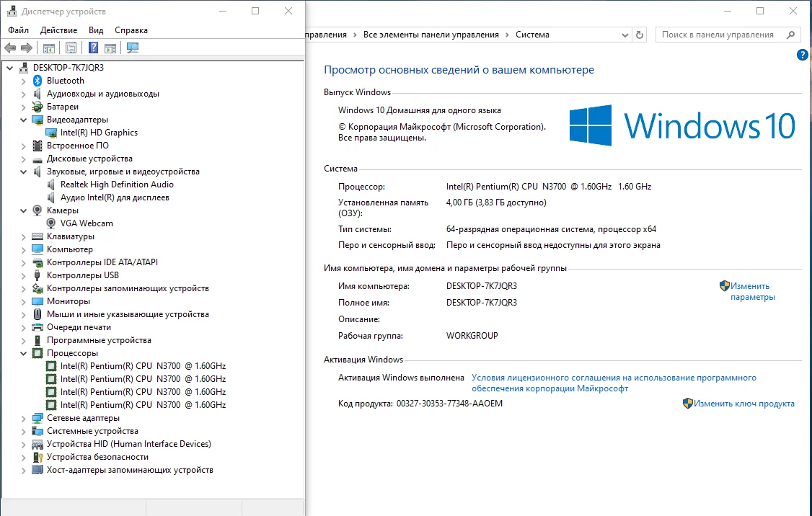Select the Intel(R) HD Graphics device
The width and height of the screenshot is (812, 516).
point(99,133)
